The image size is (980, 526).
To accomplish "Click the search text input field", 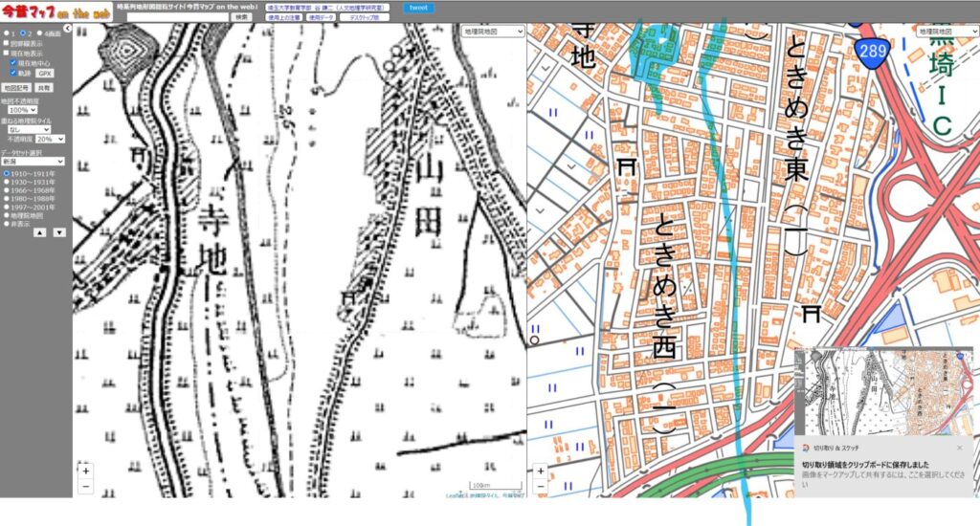I will click(177, 17).
